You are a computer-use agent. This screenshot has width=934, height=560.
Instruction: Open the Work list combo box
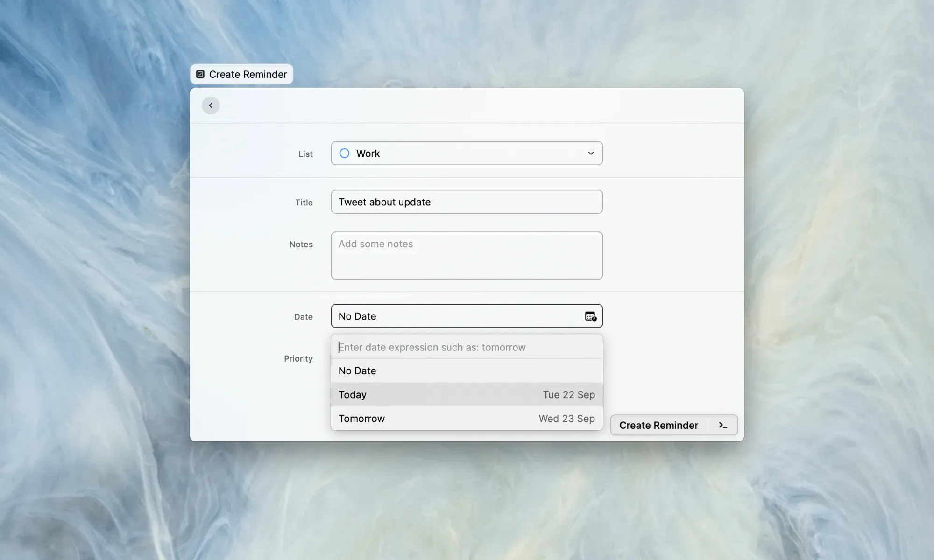[466, 154]
